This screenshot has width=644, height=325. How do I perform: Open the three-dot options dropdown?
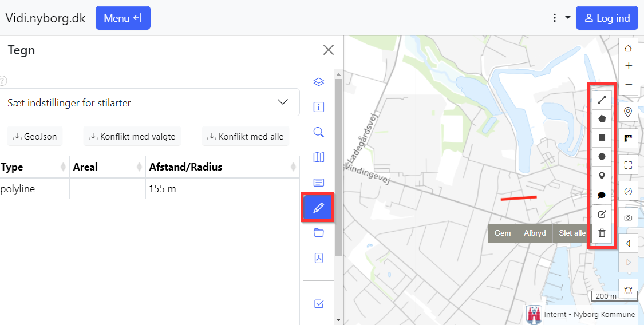pyautogui.click(x=560, y=18)
